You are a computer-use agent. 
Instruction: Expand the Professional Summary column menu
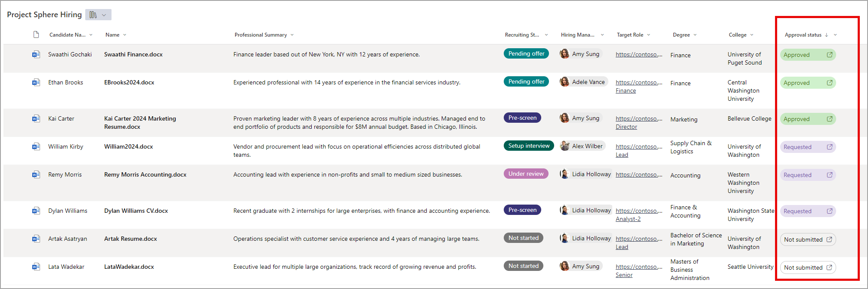point(292,35)
